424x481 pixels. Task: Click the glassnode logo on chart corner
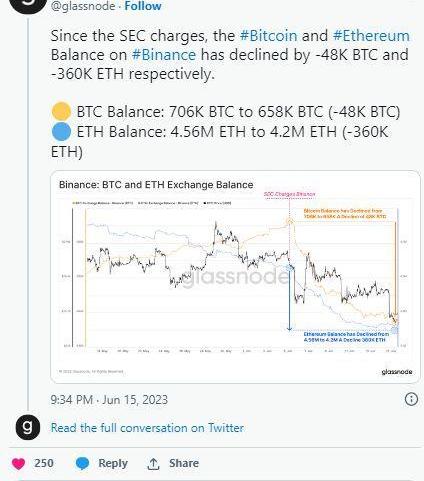(397, 372)
